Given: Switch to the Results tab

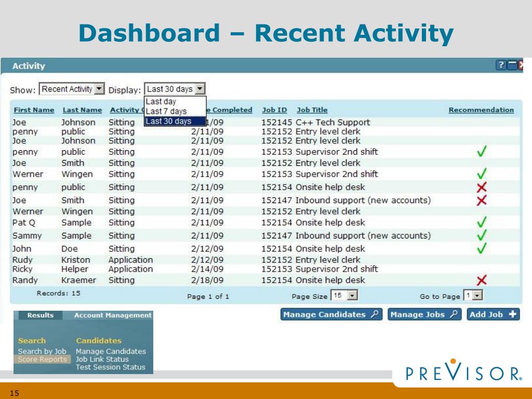Looking at the screenshot, I should click(41, 315).
